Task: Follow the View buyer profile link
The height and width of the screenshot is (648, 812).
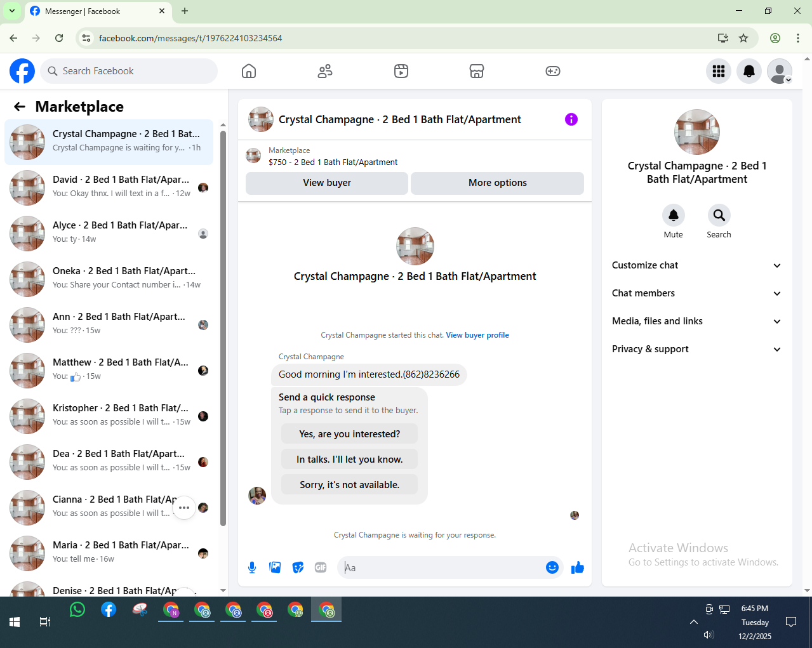Action: (477, 335)
